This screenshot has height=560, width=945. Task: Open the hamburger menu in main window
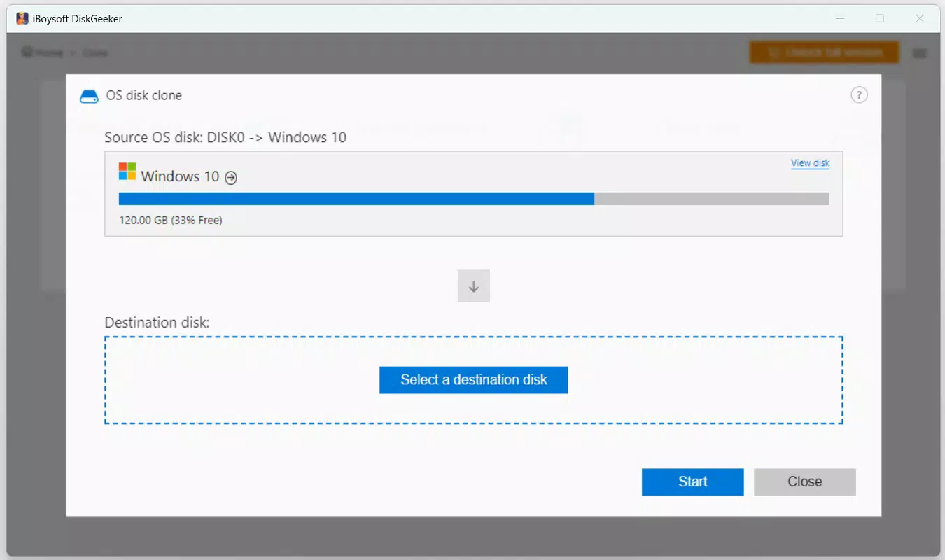920,53
